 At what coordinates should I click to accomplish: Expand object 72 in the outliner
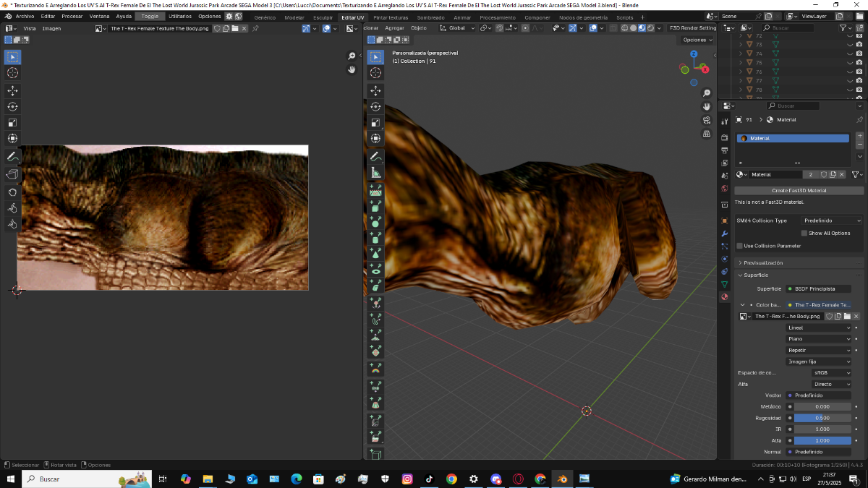(x=741, y=35)
